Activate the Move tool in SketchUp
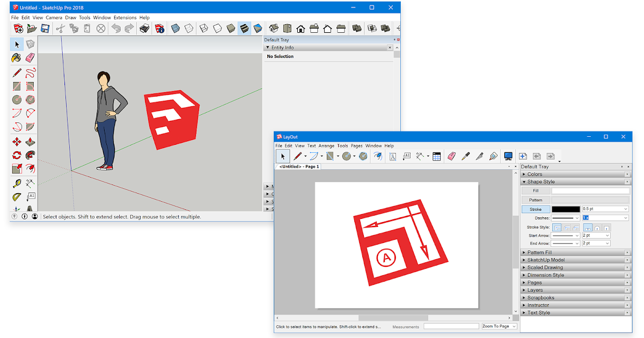Image resolution: width=644 pixels, height=338 pixels. click(x=17, y=142)
